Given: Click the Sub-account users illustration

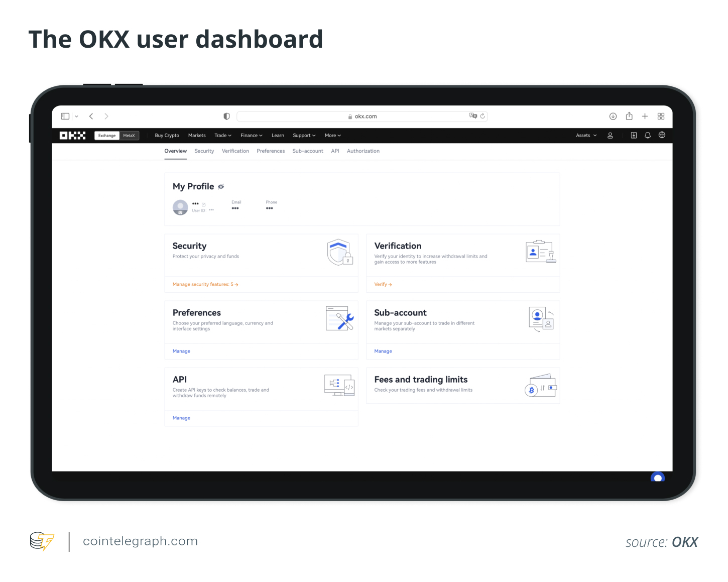Looking at the screenshot, I should click(541, 319).
